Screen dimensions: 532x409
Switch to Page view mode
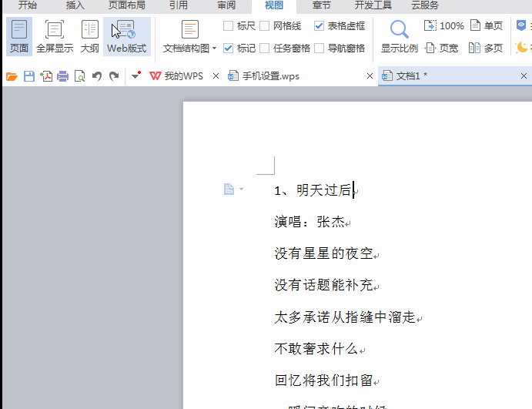pyautogui.click(x=19, y=36)
